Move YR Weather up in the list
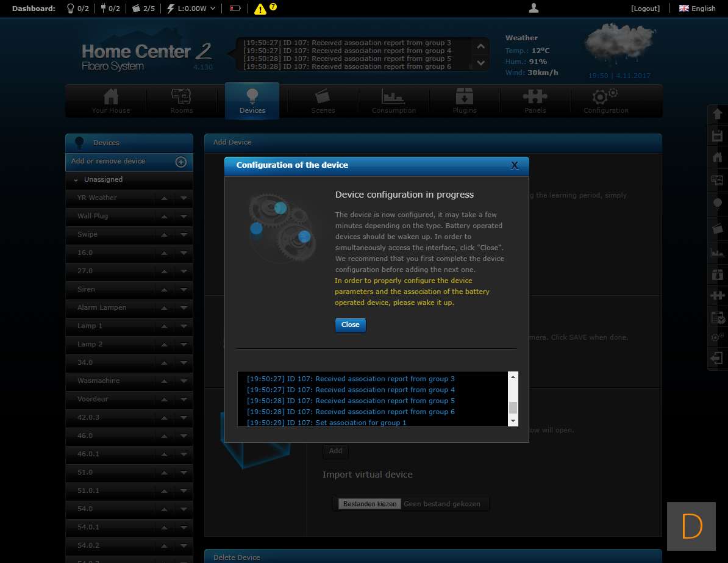This screenshot has width=728, height=563. click(164, 198)
